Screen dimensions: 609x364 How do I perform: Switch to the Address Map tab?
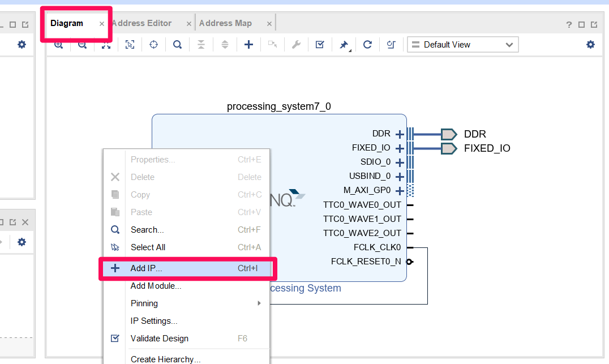[226, 23]
